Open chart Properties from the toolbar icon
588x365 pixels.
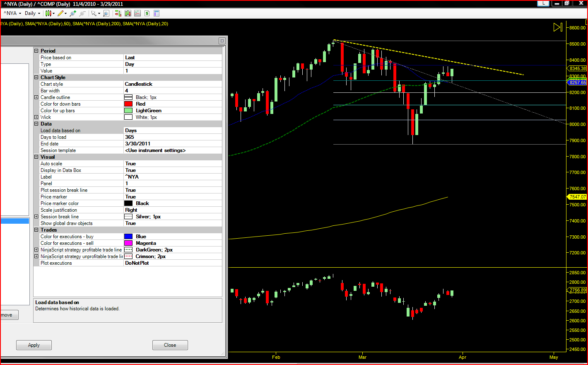[x=157, y=13]
